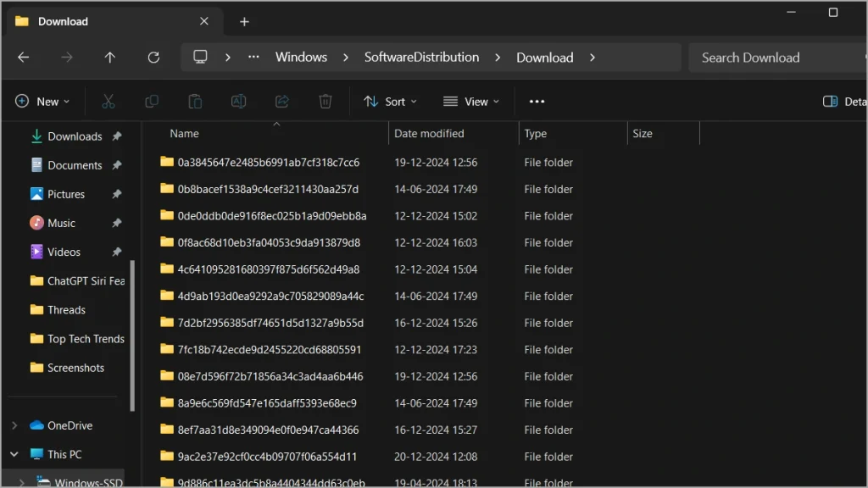
Task: Click the Share icon in toolbar
Action: point(282,102)
